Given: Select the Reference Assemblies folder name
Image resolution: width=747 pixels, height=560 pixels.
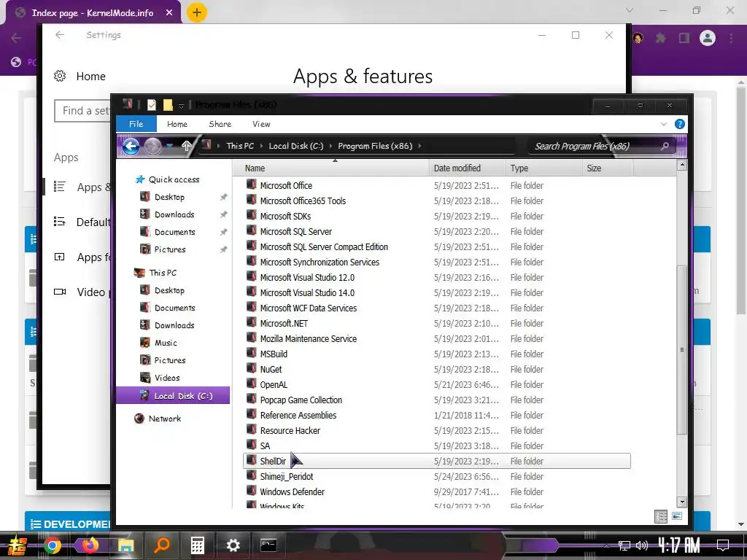Looking at the screenshot, I should point(298,415).
